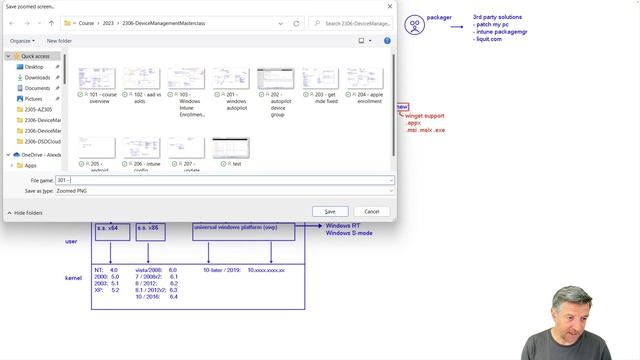This screenshot has width=640, height=360.
Task: Select the 102 - aad vs adds thumbnail
Action: click(x=141, y=78)
